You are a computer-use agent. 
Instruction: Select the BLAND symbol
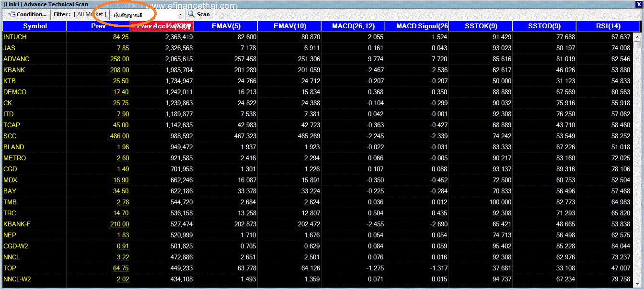pyautogui.click(x=13, y=147)
